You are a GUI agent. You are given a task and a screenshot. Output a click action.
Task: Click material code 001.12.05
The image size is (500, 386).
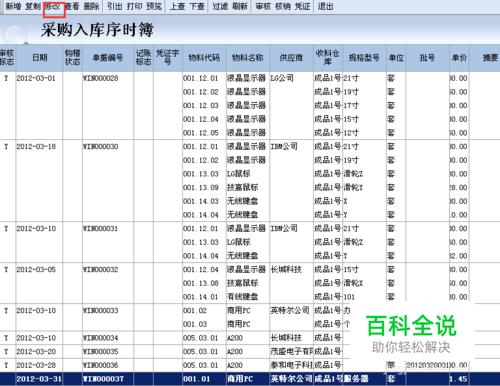click(201, 133)
